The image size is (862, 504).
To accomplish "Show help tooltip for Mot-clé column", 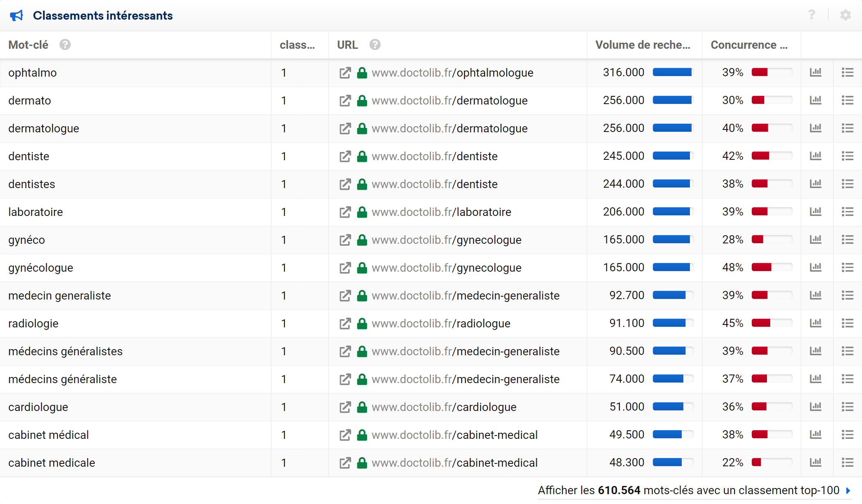I will click(65, 45).
